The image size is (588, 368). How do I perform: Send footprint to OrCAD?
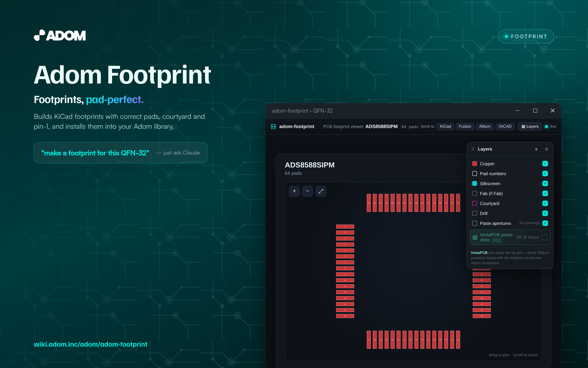505,127
